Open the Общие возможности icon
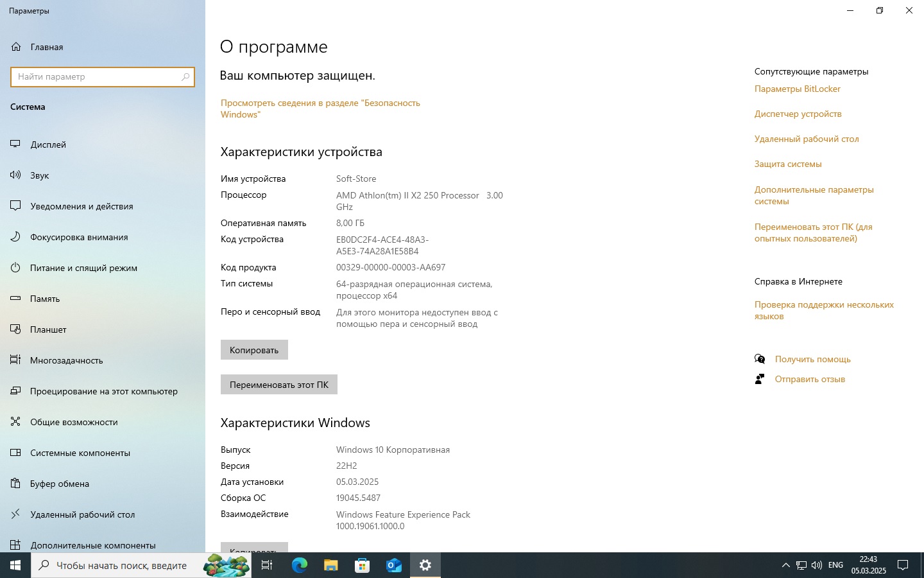This screenshot has height=578, width=924. pos(16,422)
